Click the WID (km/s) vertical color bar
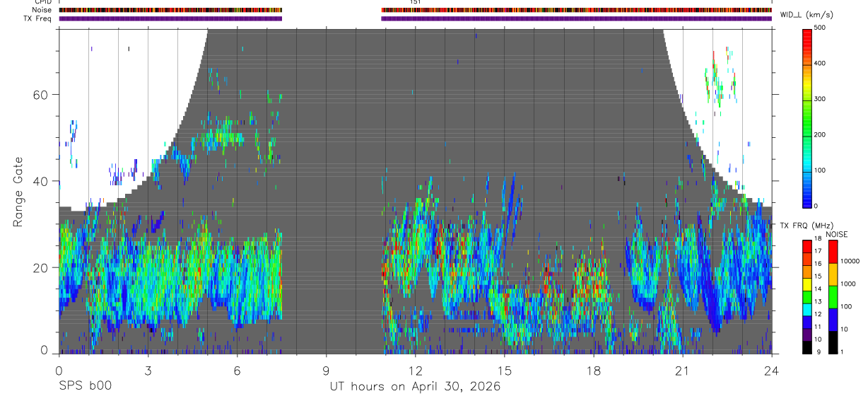Viewport: 868px width, 401px height. coord(807,117)
